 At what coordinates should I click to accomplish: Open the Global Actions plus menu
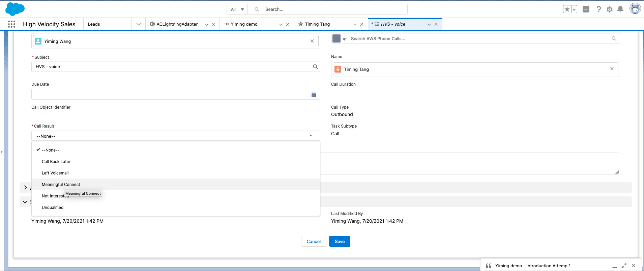(586, 9)
